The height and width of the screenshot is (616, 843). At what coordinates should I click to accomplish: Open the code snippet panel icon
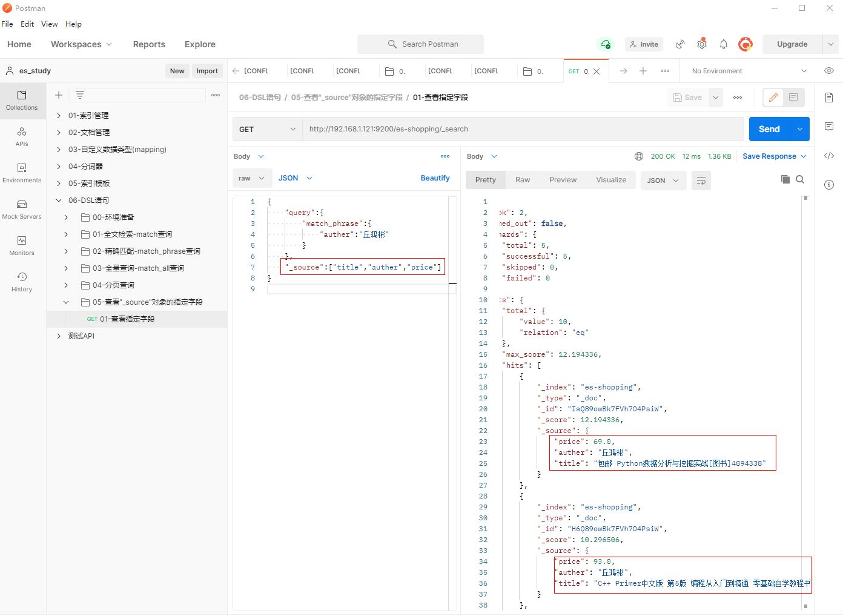pos(829,156)
